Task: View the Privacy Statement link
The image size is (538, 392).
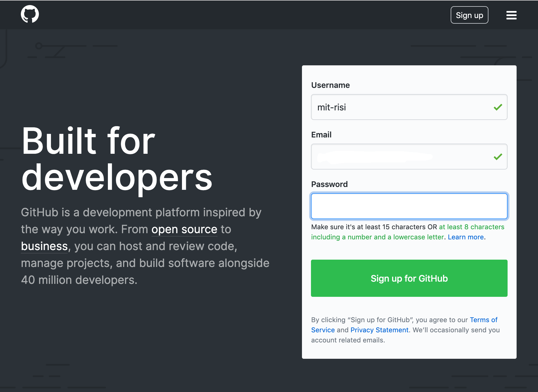Action: coord(379,330)
